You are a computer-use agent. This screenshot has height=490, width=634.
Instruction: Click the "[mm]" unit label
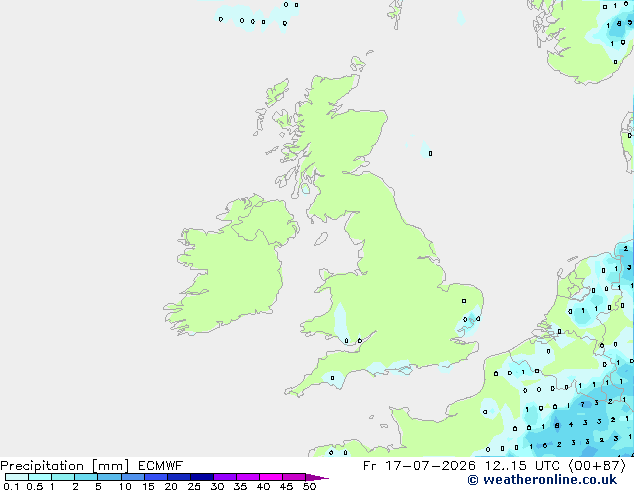click(x=110, y=466)
